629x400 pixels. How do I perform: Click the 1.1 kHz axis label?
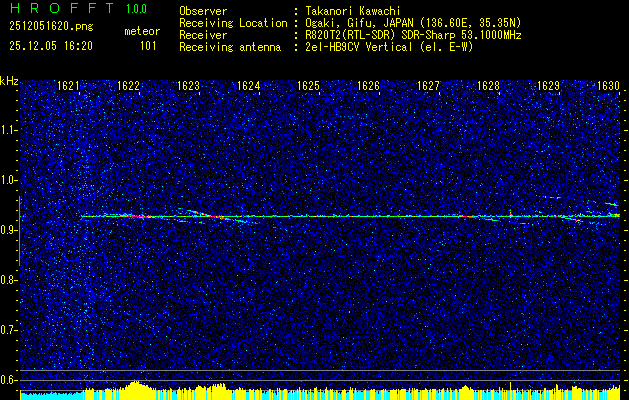click(x=8, y=130)
